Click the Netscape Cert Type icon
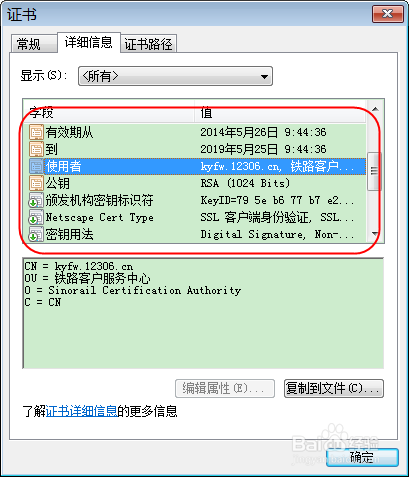Screen dimensions: 409x477 (x=36, y=217)
